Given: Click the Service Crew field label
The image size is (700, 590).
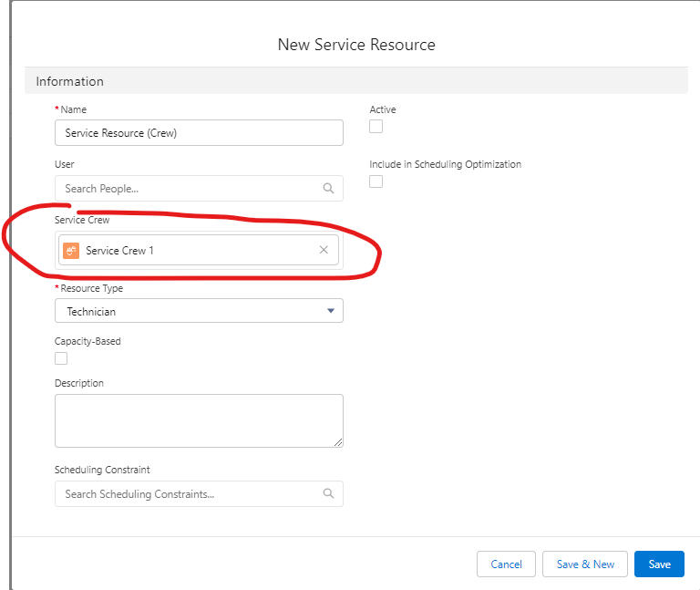Looking at the screenshot, I should point(82,221).
